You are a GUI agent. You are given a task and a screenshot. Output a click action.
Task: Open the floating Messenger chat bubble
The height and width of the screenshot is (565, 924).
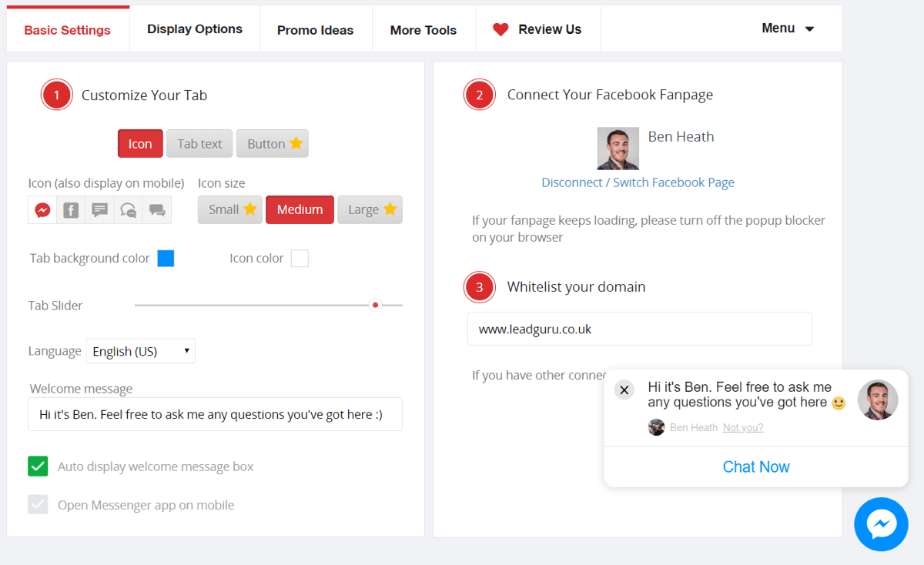point(881,524)
